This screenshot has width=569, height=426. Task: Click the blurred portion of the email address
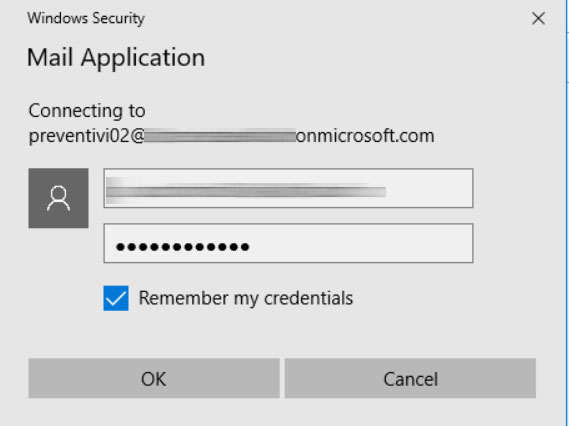tap(220, 136)
